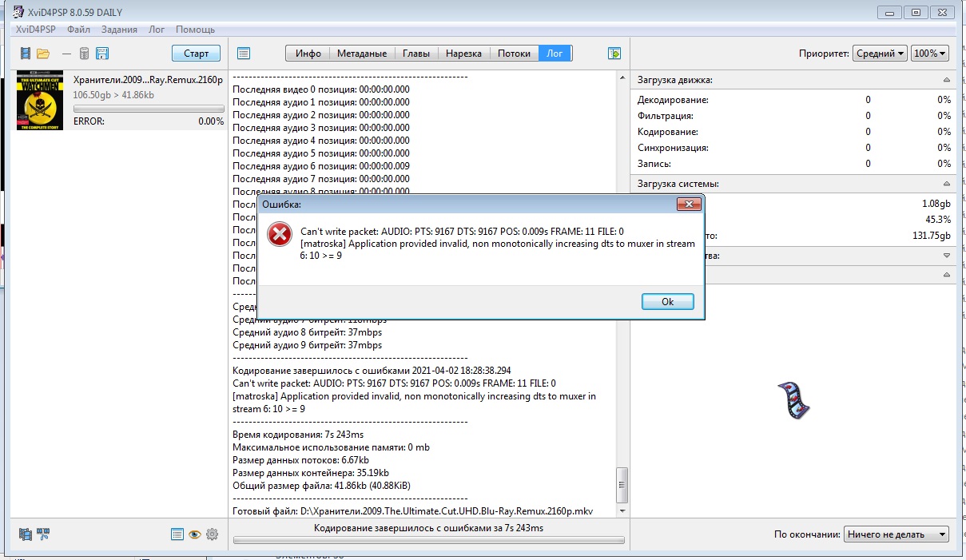Switch to the Инфо tab

pyautogui.click(x=308, y=54)
